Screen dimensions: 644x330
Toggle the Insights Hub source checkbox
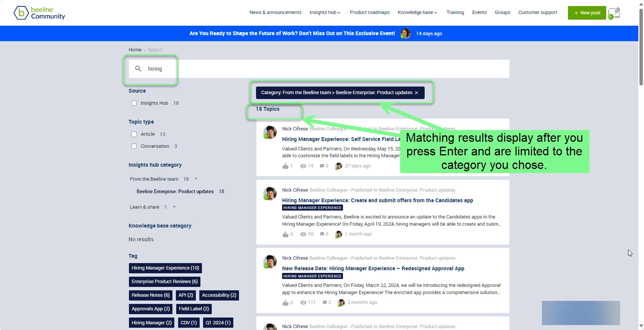pos(134,103)
